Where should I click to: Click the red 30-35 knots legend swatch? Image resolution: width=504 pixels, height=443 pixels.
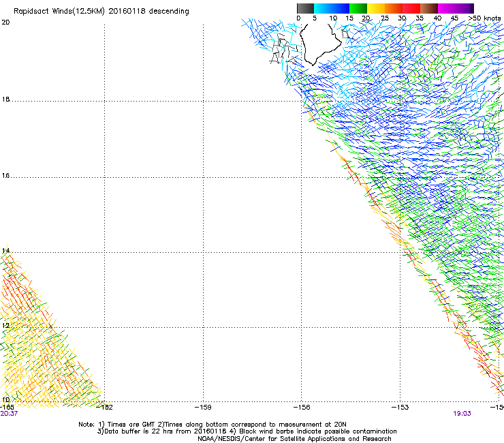pos(411,8)
